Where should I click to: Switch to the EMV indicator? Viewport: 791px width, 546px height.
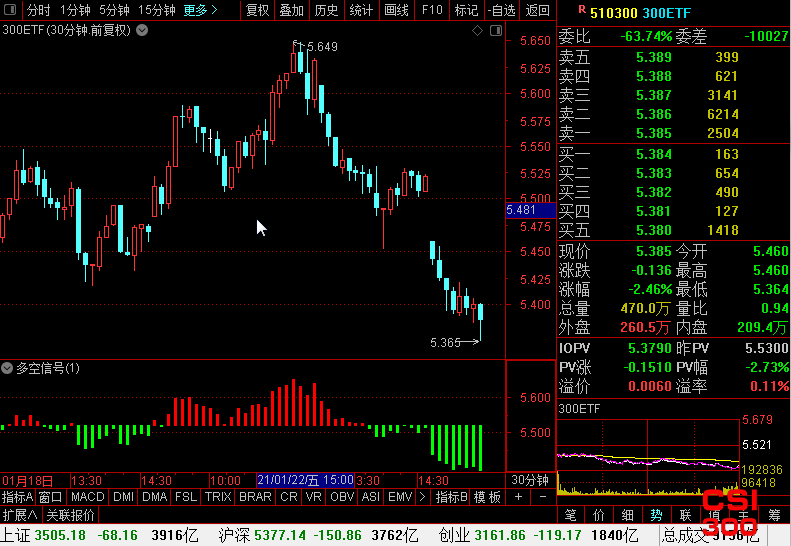click(400, 497)
